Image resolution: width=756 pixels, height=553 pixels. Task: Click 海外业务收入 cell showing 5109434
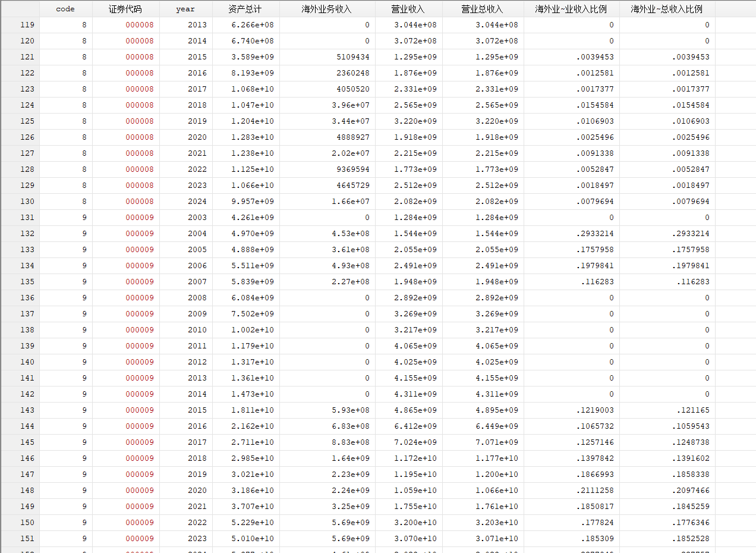(327, 57)
